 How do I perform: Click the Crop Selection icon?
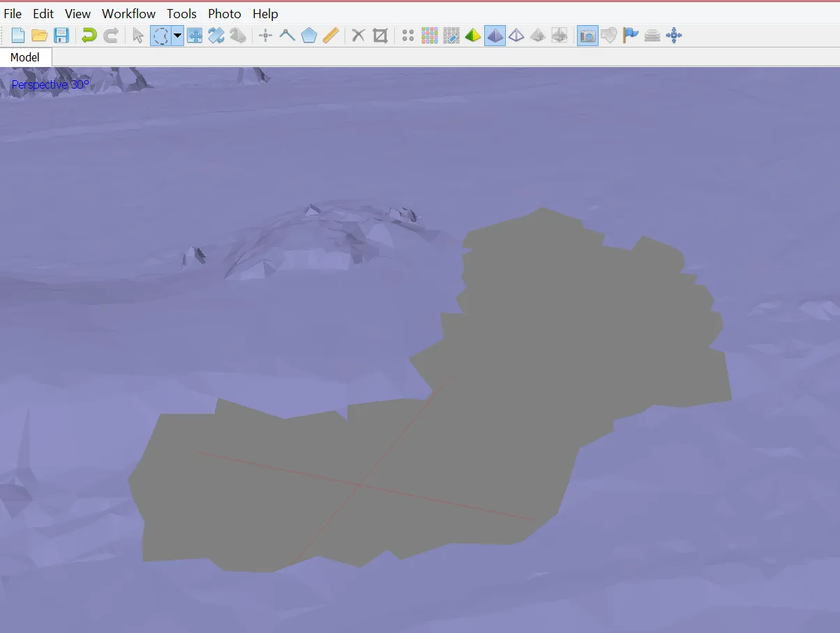380,36
